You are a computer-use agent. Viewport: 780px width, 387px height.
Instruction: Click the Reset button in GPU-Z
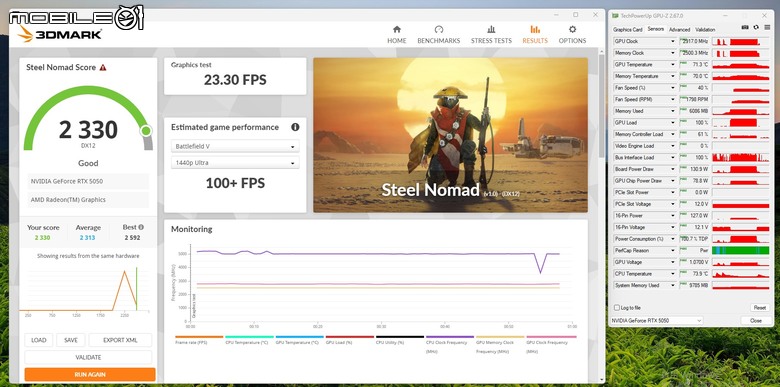tap(759, 308)
